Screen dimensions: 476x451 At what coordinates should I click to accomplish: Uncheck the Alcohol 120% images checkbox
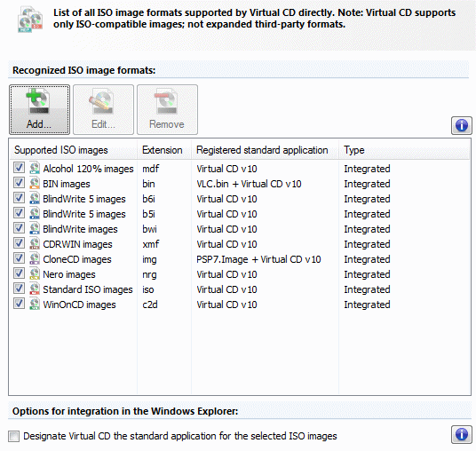pyautogui.click(x=19, y=168)
